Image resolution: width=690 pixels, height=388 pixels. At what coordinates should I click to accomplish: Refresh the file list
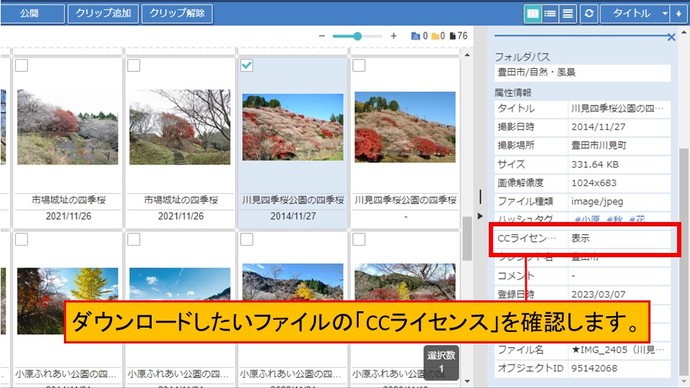[589, 14]
